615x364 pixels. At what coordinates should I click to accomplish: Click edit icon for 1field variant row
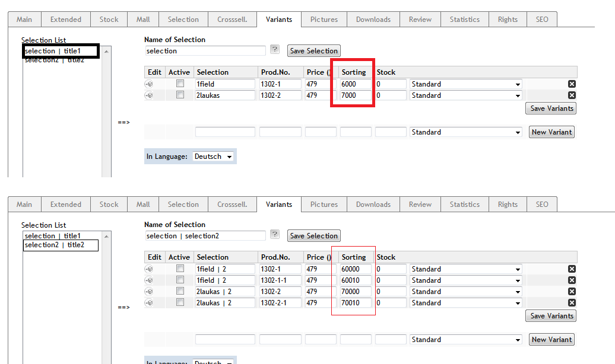149,84
